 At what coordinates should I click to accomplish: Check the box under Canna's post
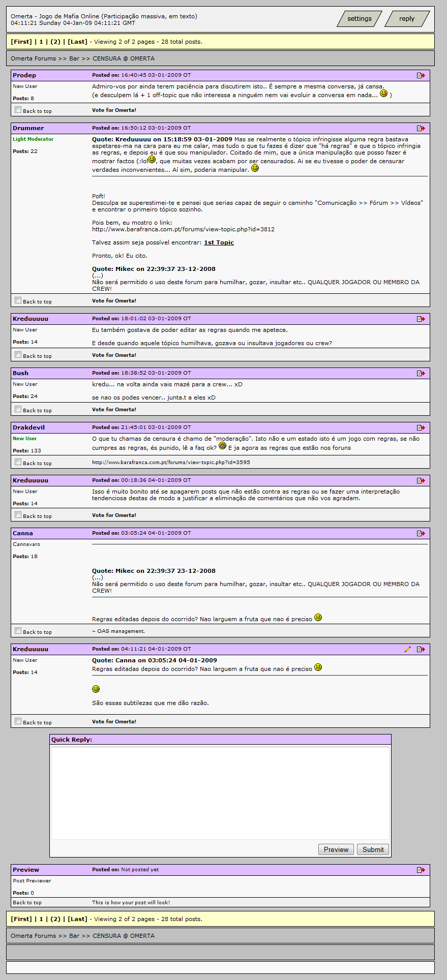(18, 631)
